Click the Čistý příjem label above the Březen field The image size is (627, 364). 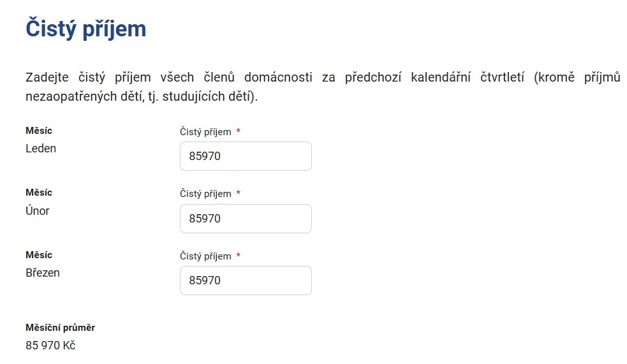pyautogui.click(x=205, y=256)
